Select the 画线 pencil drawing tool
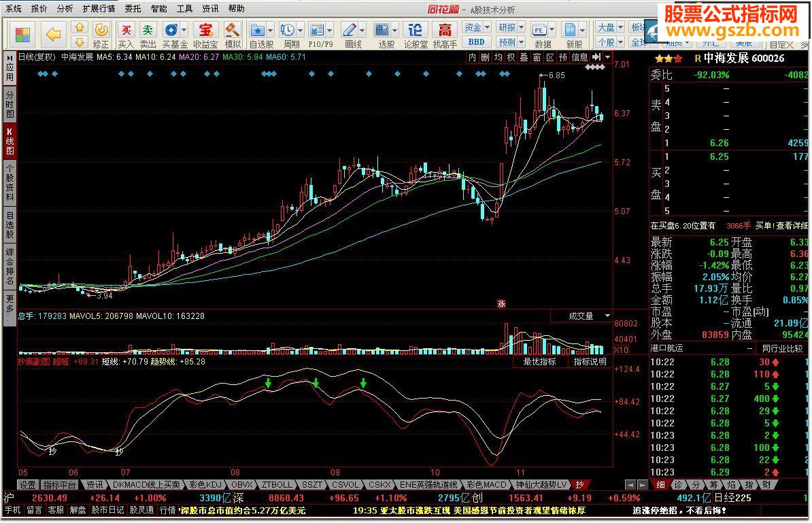The height and width of the screenshot is (523, 812). coord(350,30)
